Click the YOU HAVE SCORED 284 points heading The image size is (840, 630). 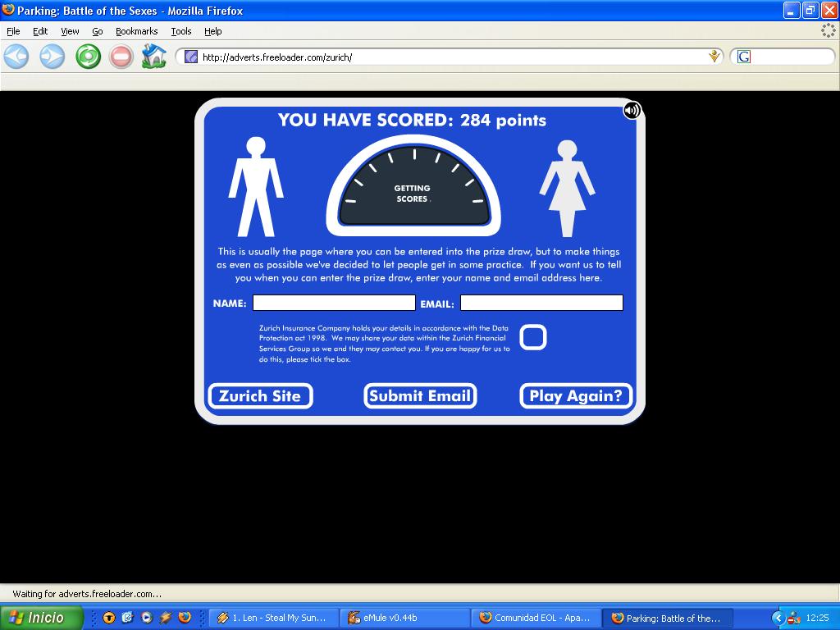[x=412, y=120]
